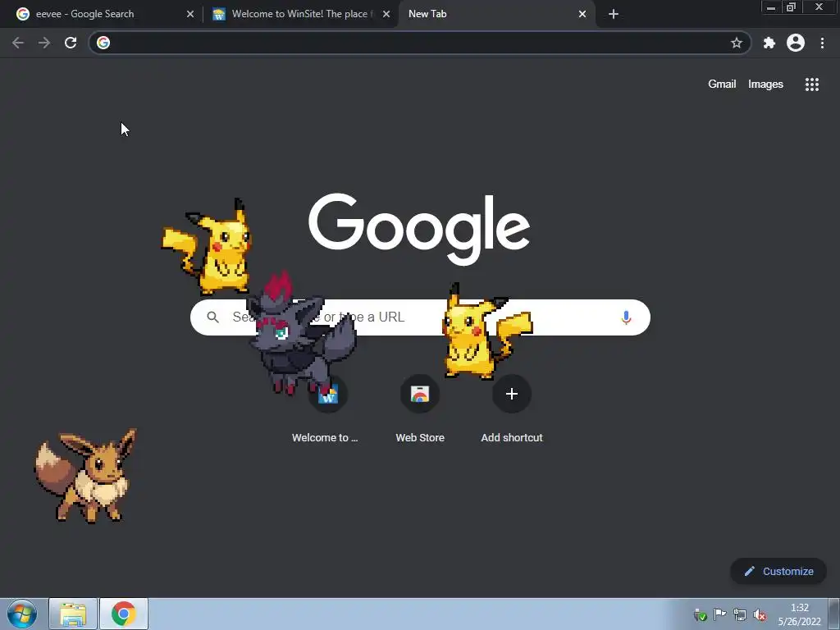Go back using the browser back arrow
Image resolution: width=840 pixels, height=630 pixels.
[x=18, y=43]
